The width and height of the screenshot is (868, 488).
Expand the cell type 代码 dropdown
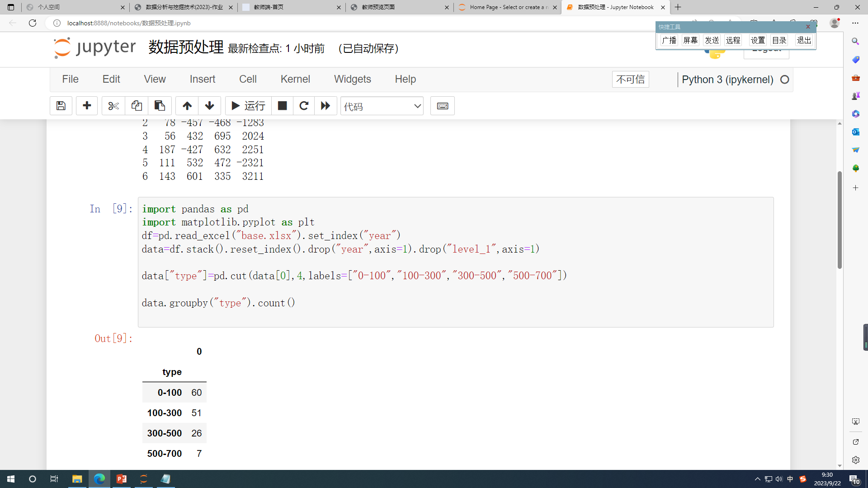(382, 106)
